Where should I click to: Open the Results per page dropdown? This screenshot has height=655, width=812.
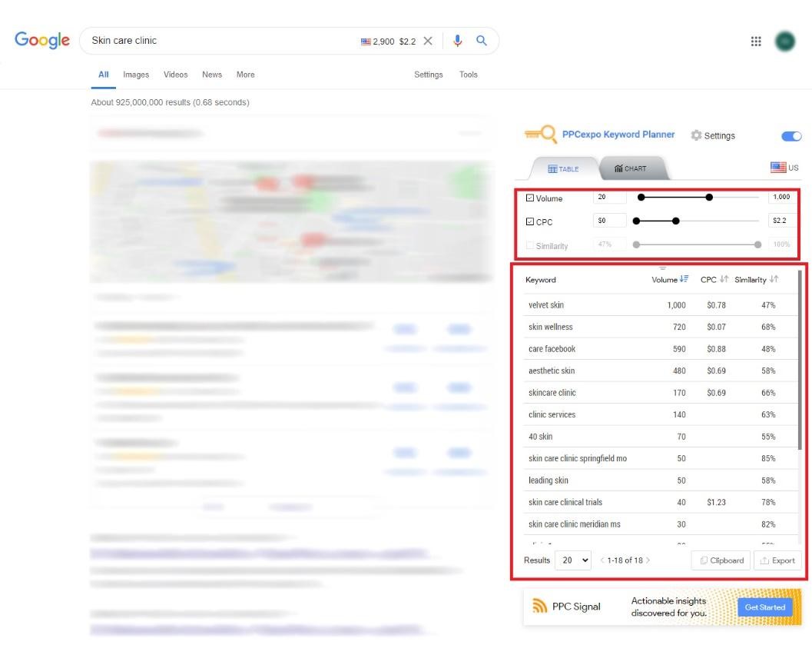[x=573, y=560]
